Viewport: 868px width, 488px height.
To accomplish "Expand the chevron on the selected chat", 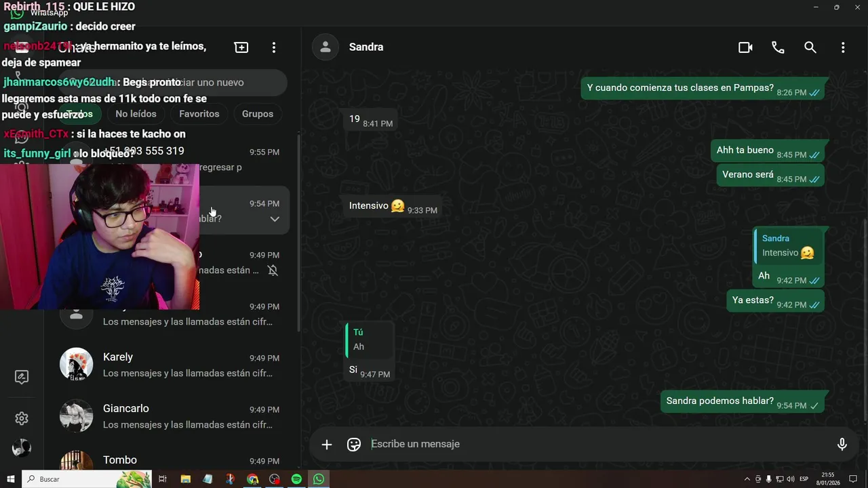I will [275, 219].
